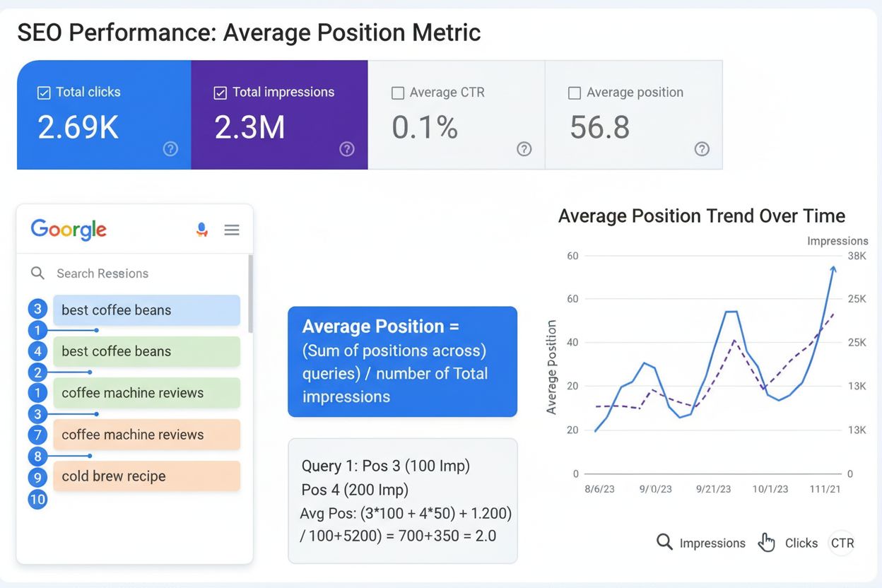Click help icon on Total impressions card
Viewport: 882px width, 588px height.
[x=347, y=148]
